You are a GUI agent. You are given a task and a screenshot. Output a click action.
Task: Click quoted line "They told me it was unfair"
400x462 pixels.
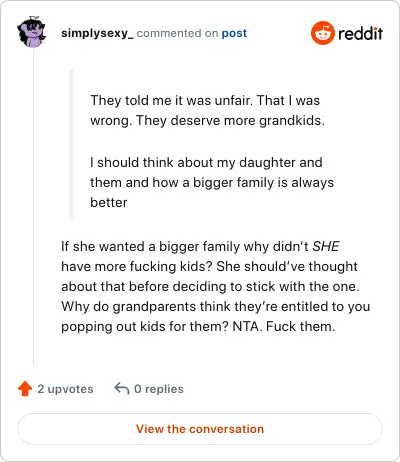(x=169, y=100)
